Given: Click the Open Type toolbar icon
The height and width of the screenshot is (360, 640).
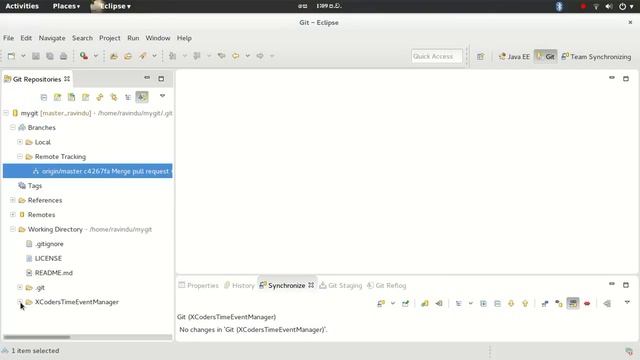Looking at the screenshot, I should [x=114, y=56].
